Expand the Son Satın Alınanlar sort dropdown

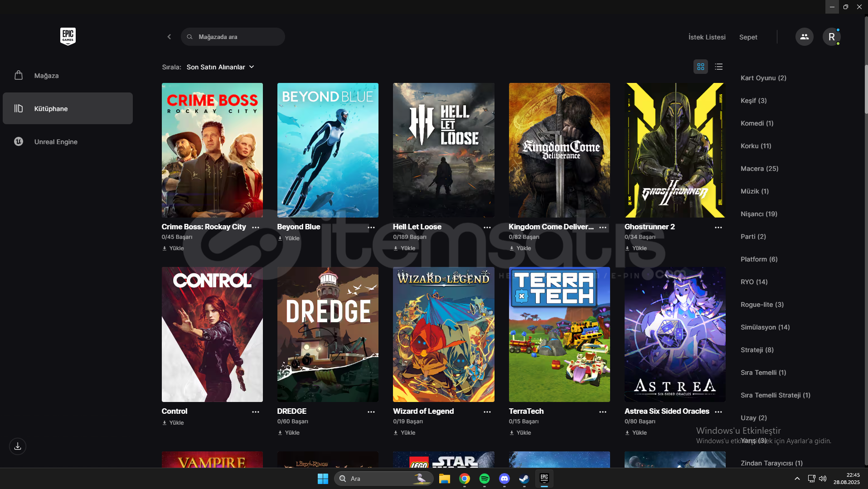coord(220,67)
